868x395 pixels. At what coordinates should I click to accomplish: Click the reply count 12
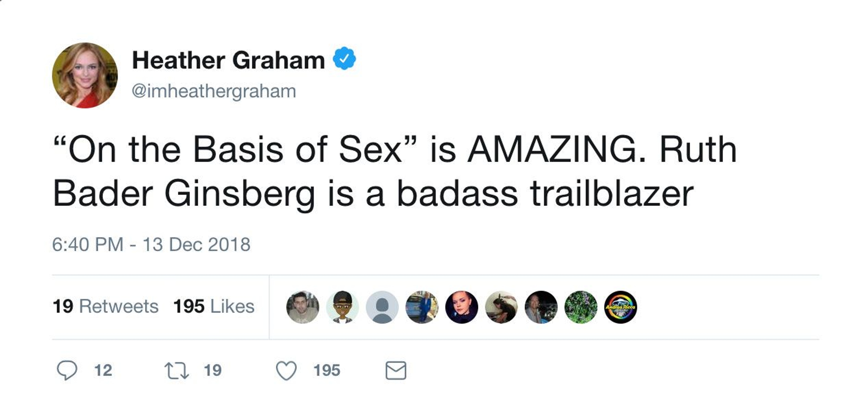[103, 370]
